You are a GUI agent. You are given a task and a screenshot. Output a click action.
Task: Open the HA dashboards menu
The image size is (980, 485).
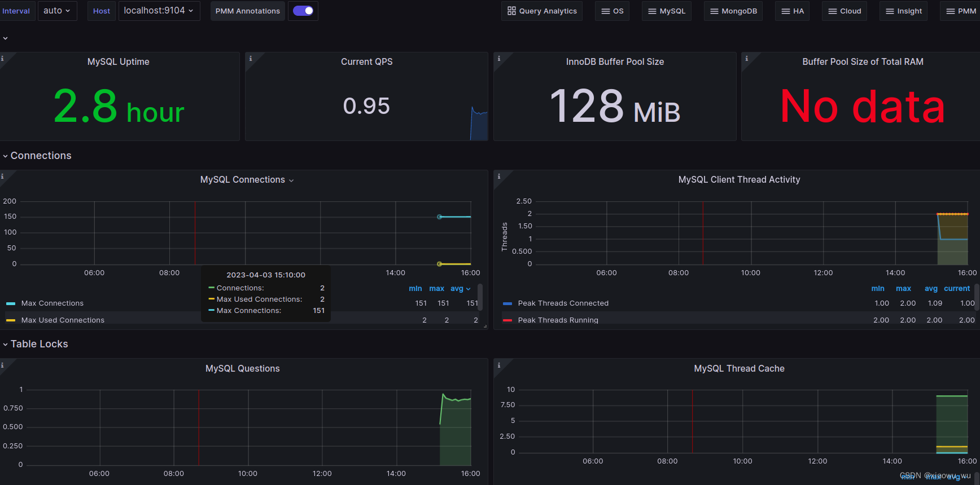[x=793, y=11]
